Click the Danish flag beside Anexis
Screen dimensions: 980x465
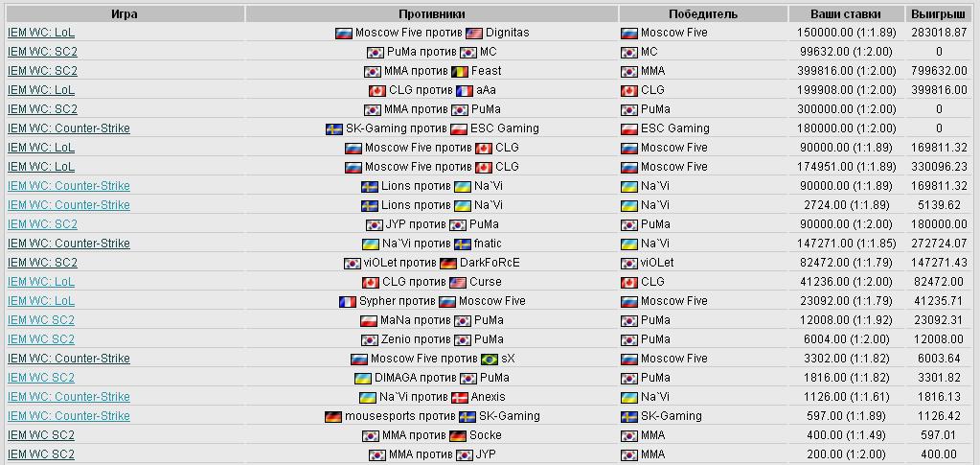460,398
